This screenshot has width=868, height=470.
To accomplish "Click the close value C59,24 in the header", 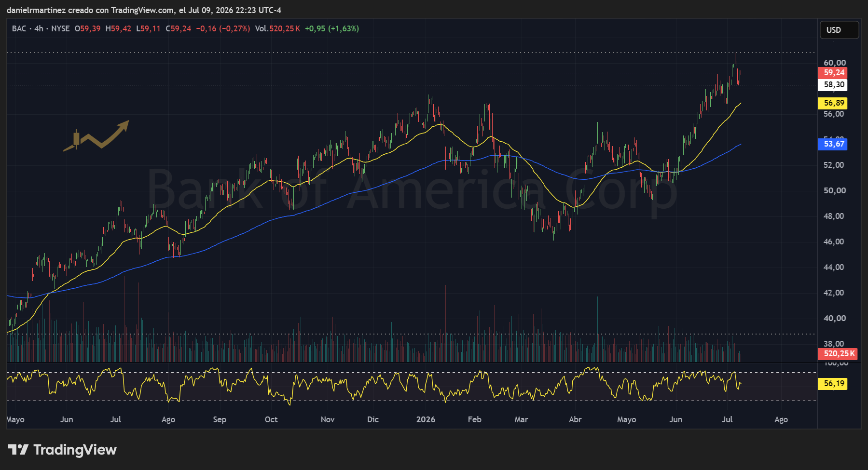I will [x=178, y=28].
